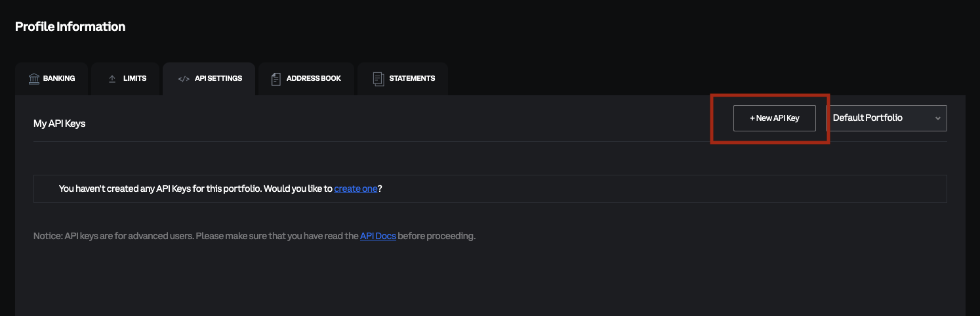Click the Address Book clipboard icon
This screenshot has width=980, height=316.
tap(276, 79)
